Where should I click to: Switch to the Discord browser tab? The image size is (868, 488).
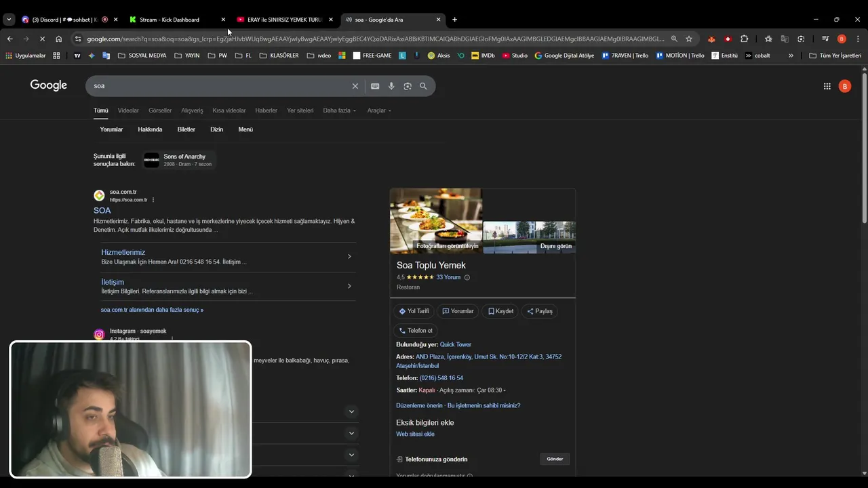(x=68, y=20)
